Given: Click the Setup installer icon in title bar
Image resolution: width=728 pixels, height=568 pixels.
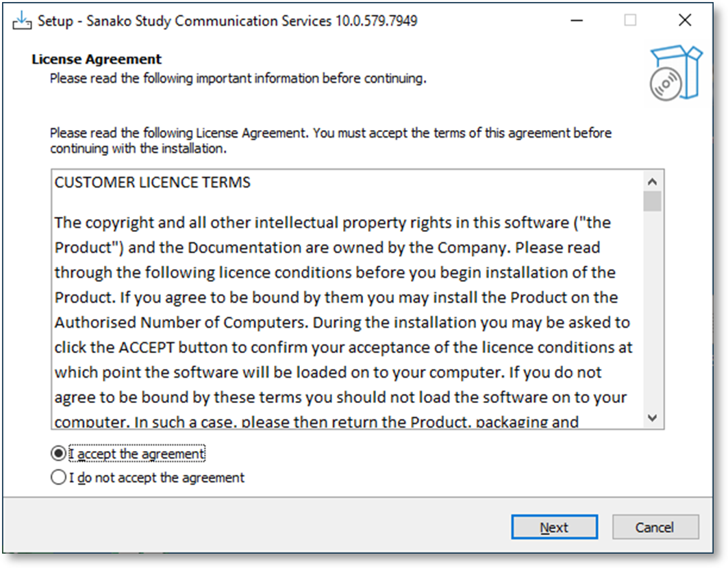Looking at the screenshot, I should click(x=22, y=20).
